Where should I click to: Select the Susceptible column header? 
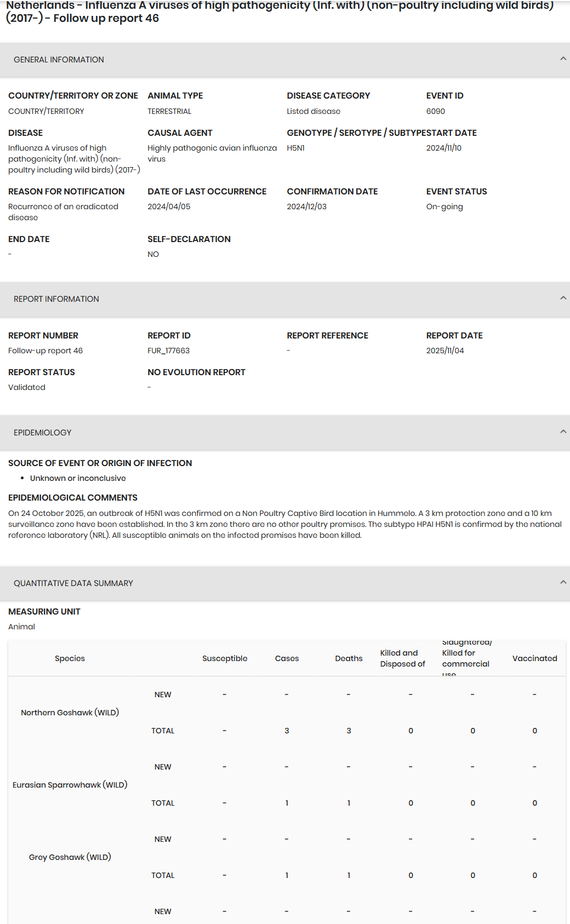225,658
